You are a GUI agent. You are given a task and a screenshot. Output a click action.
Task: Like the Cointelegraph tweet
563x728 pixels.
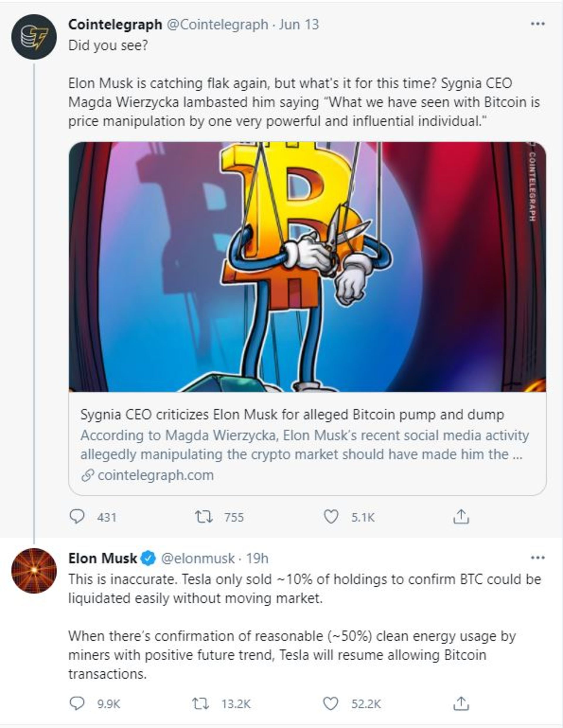pyautogui.click(x=331, y=517)
